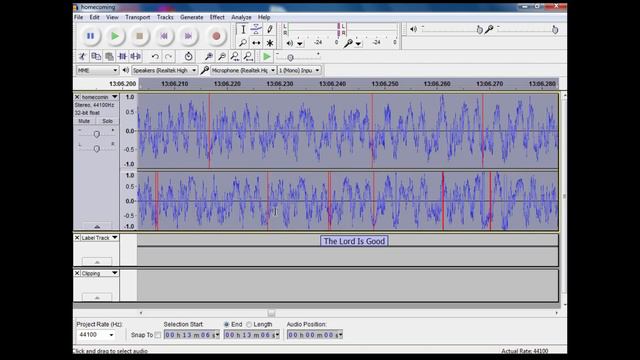Select the Envelope tool
Image resolution: width=640 pixels, height=360 pixels.
click(256, 29)
